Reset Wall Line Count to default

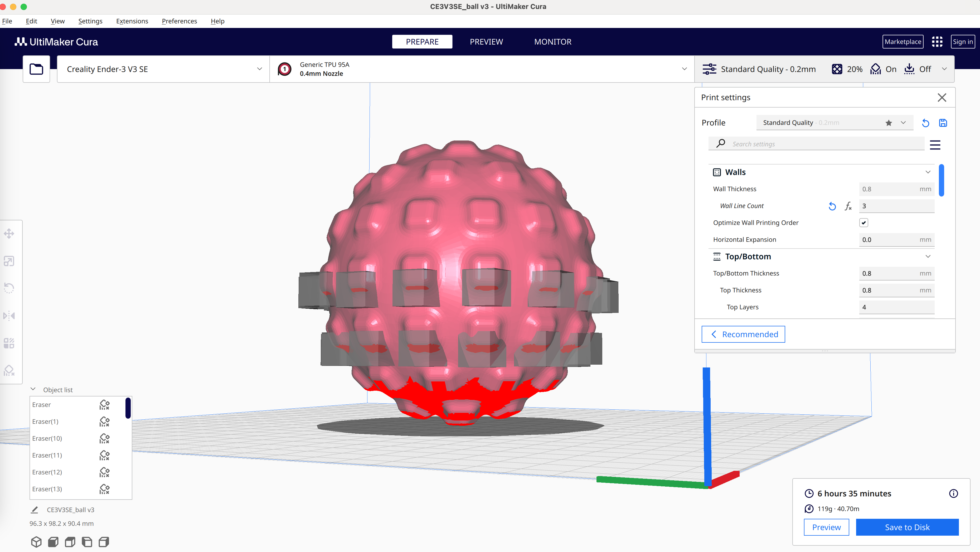(x=832, y=206)
